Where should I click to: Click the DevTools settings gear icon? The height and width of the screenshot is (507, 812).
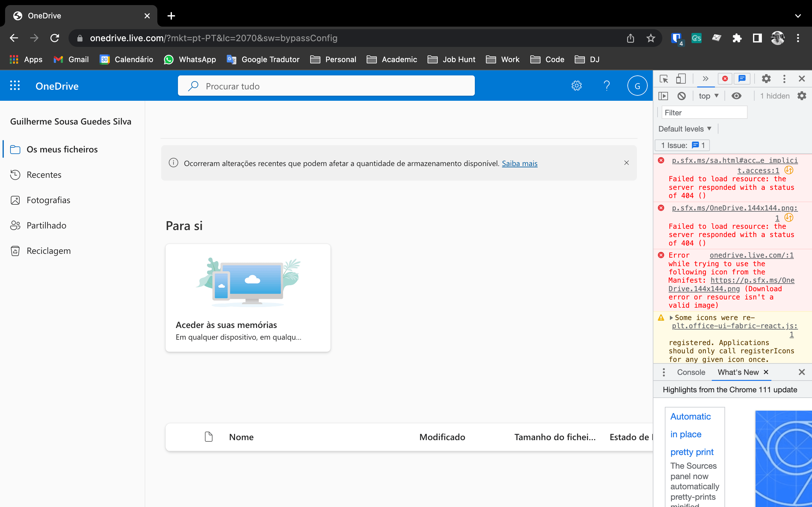click(x=765, y=79)
